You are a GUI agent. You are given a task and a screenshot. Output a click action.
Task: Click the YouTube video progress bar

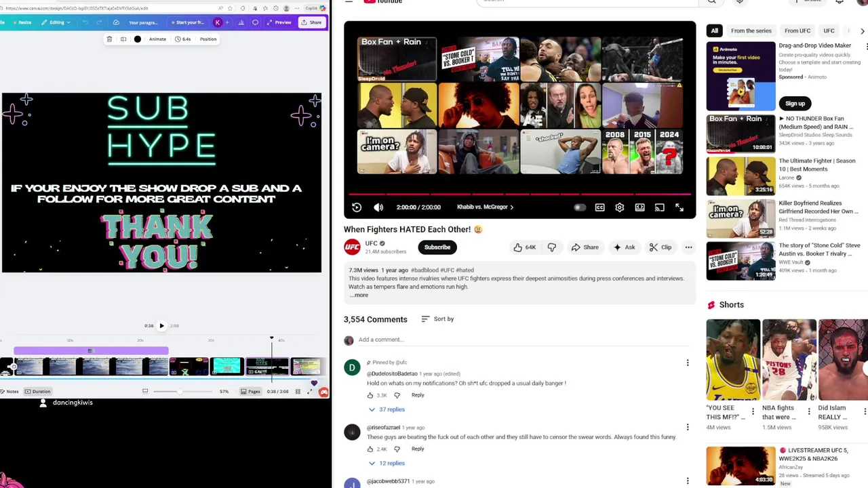519,195
